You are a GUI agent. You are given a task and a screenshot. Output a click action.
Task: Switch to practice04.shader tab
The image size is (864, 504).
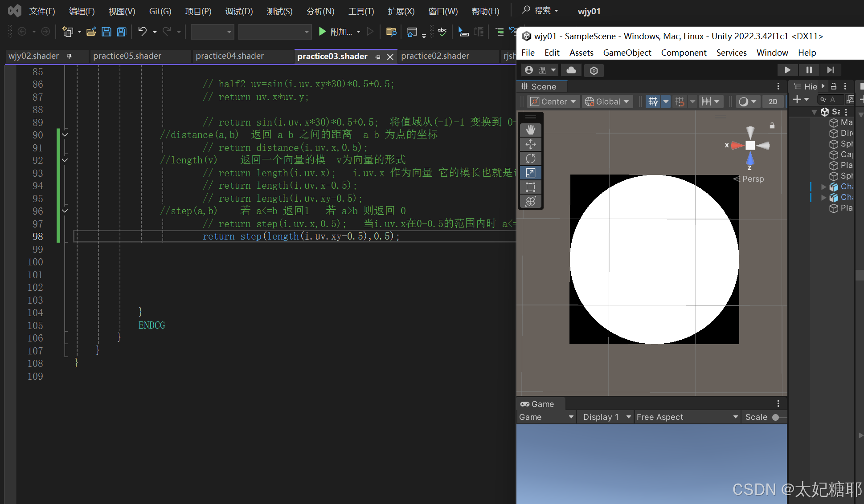point(229,56)
